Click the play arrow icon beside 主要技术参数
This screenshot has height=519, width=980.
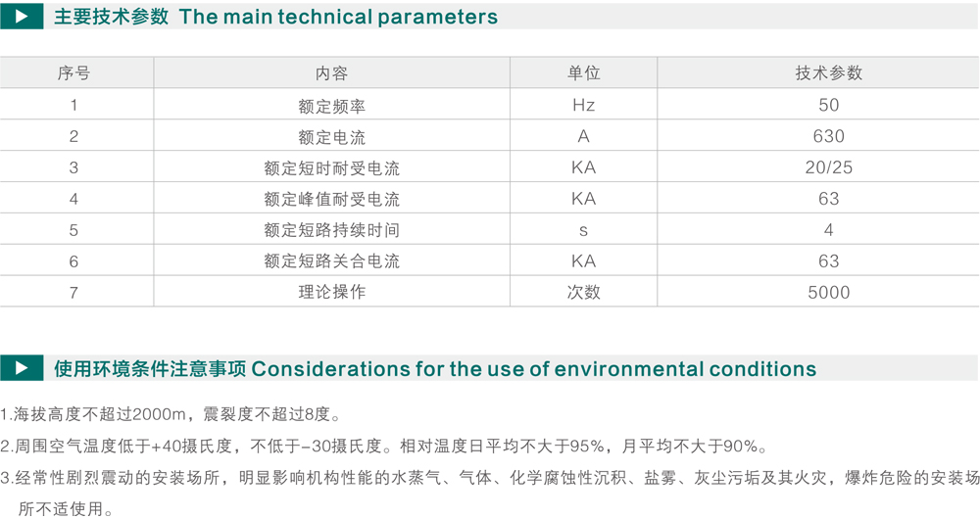[22, 17]
